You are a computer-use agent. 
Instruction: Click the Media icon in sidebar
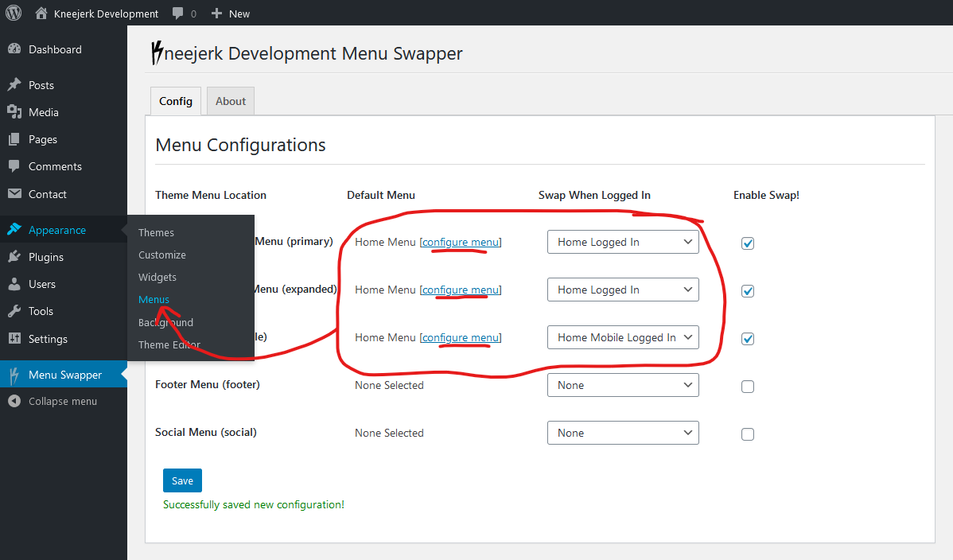(x=14, y=112)
